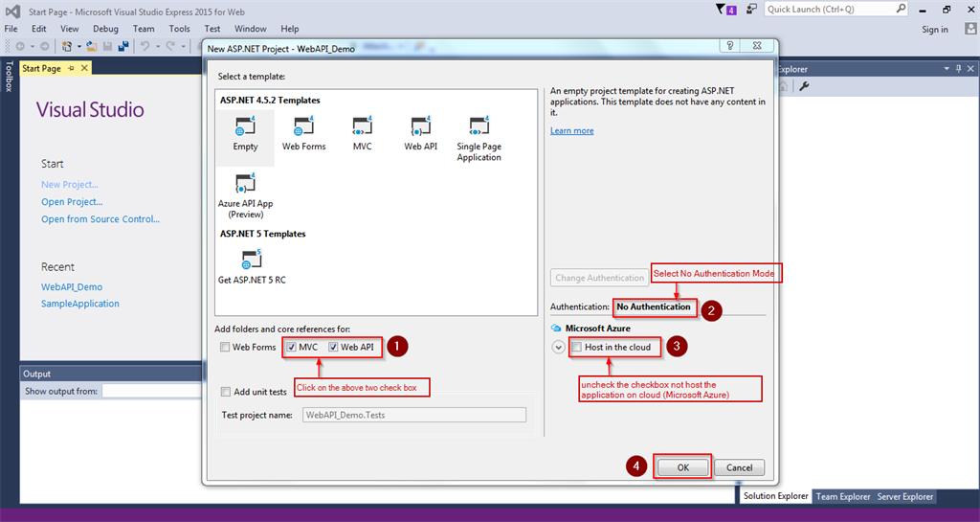
Task: Click Open from Source Control... link
Action: (x=100, y=218)
